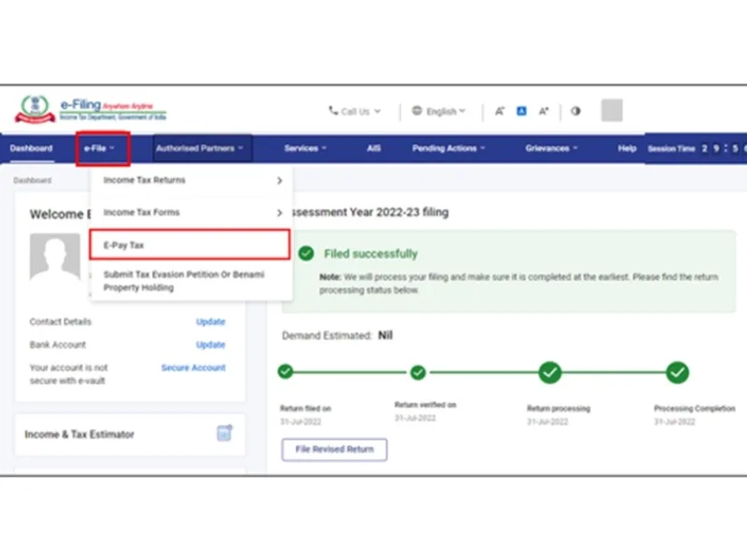Expand Income Tax Returns submenu arrow
Screen dimensions: 747x560
[279, 180]
